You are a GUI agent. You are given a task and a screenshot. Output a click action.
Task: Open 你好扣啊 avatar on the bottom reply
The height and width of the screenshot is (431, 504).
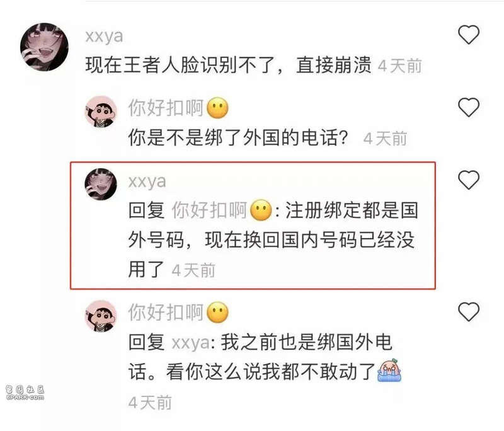coord(101,316)
